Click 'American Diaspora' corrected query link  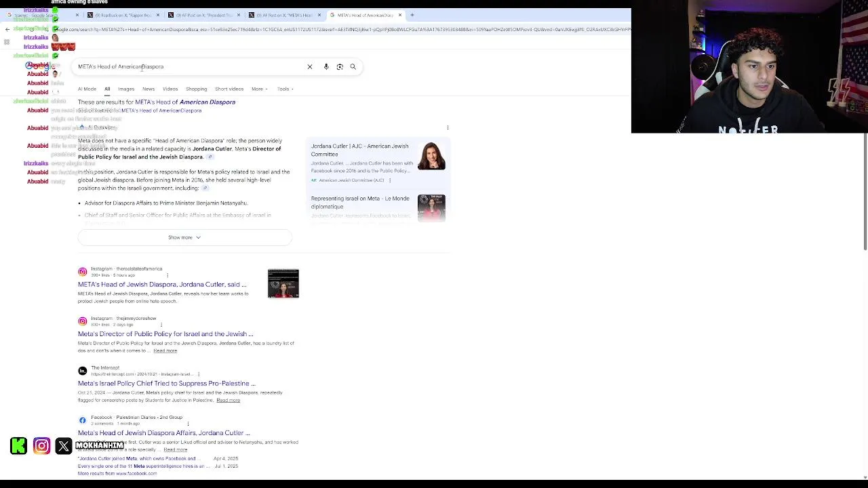pos(208,102)
